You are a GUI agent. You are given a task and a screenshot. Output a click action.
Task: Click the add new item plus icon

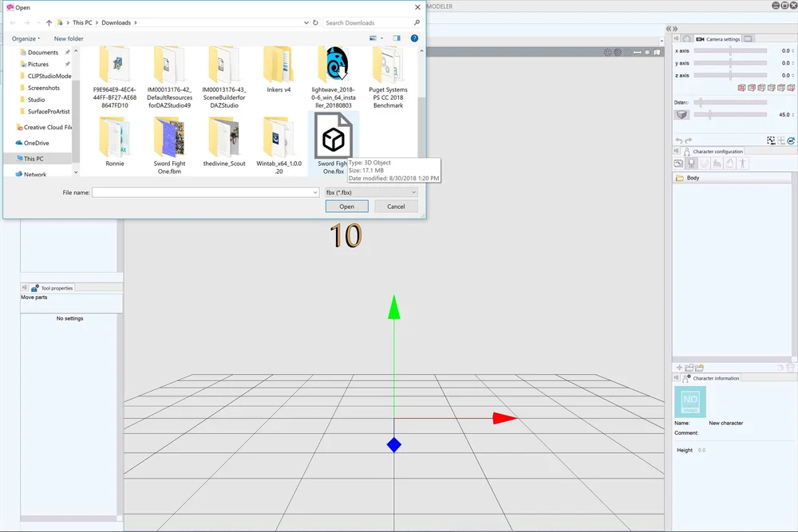pos(679,367)
